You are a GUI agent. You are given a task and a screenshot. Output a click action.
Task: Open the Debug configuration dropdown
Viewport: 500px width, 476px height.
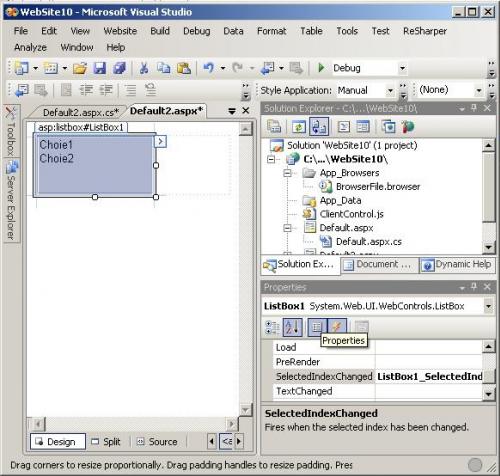click(402, 68)
